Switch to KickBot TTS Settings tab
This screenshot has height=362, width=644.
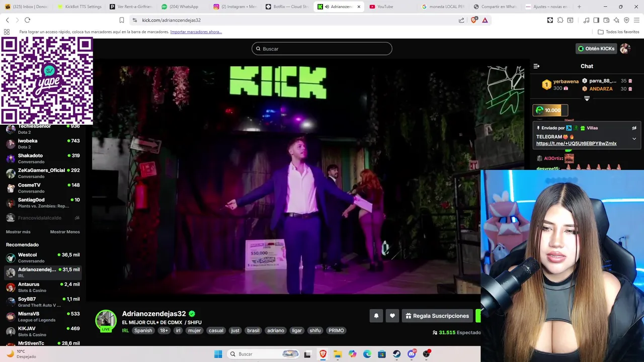click(x=79, y=7)
